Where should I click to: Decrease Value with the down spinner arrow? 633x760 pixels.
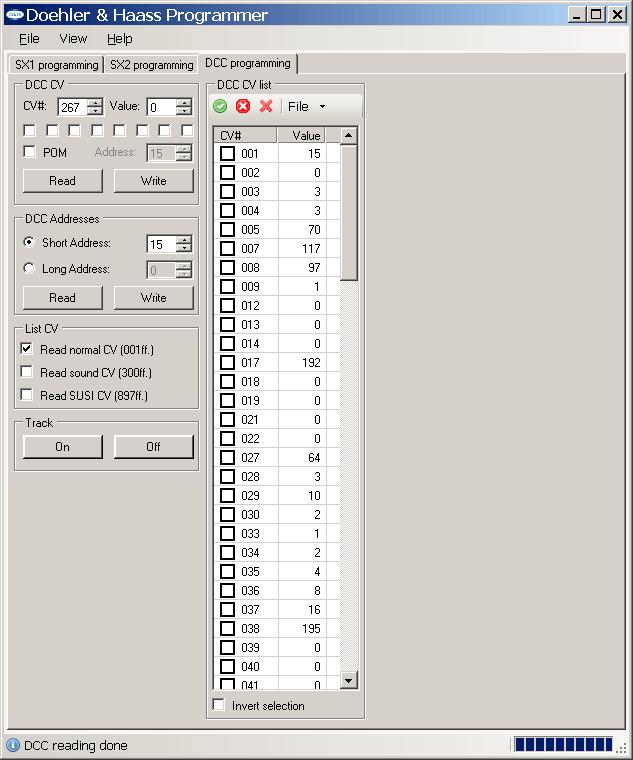(184, 111)
